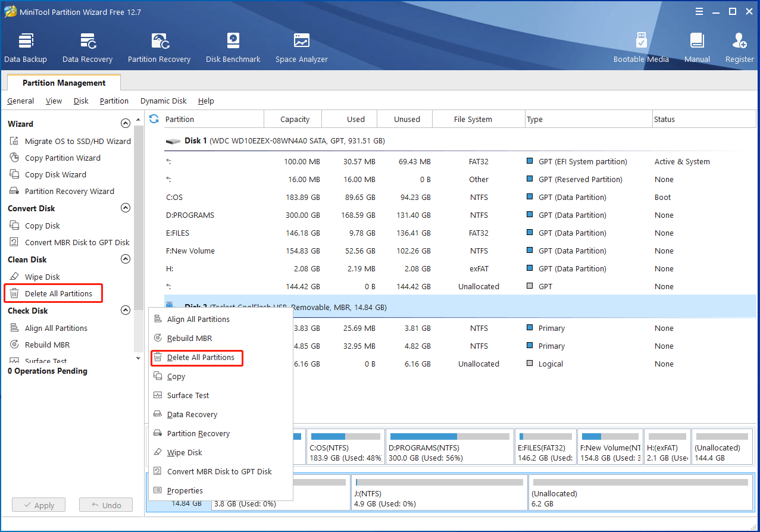
Task: Collapse the Check Disk section
Action: pyautogui.click(x=126, y=311)
